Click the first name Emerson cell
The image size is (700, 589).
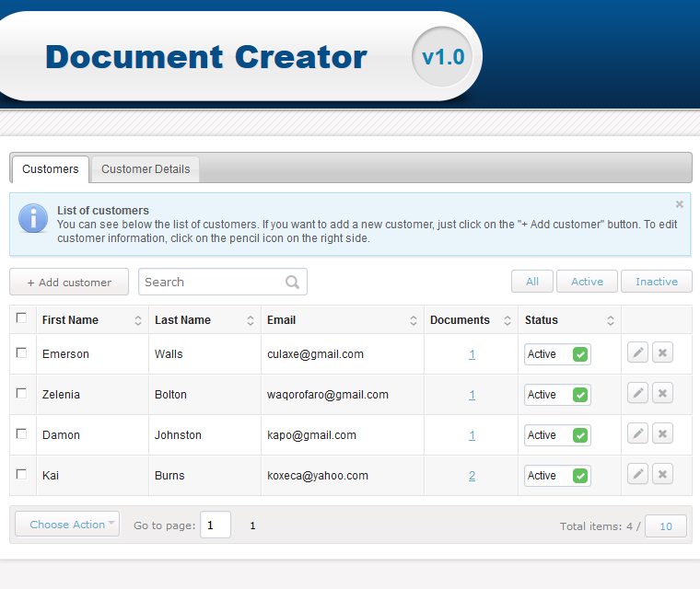coord(65,354)
